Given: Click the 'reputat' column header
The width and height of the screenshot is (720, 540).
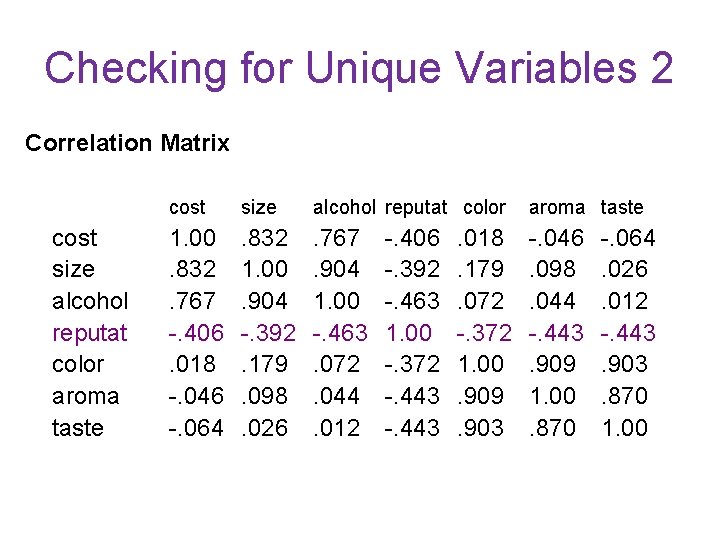Looking at the screenshot, I should coord(415,207).
